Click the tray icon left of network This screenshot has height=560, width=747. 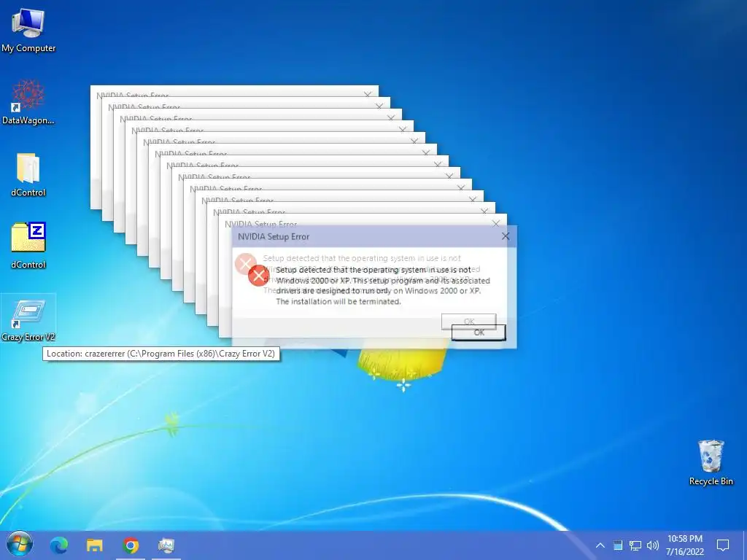tap(618, 545)
